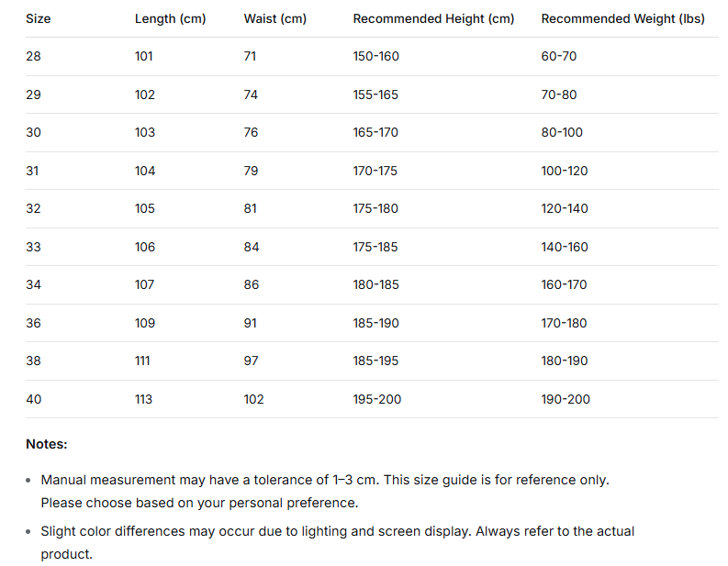Select weight range 60-70 in first row
The height and width of the screenshot is (566, 728).
[559, 57]
